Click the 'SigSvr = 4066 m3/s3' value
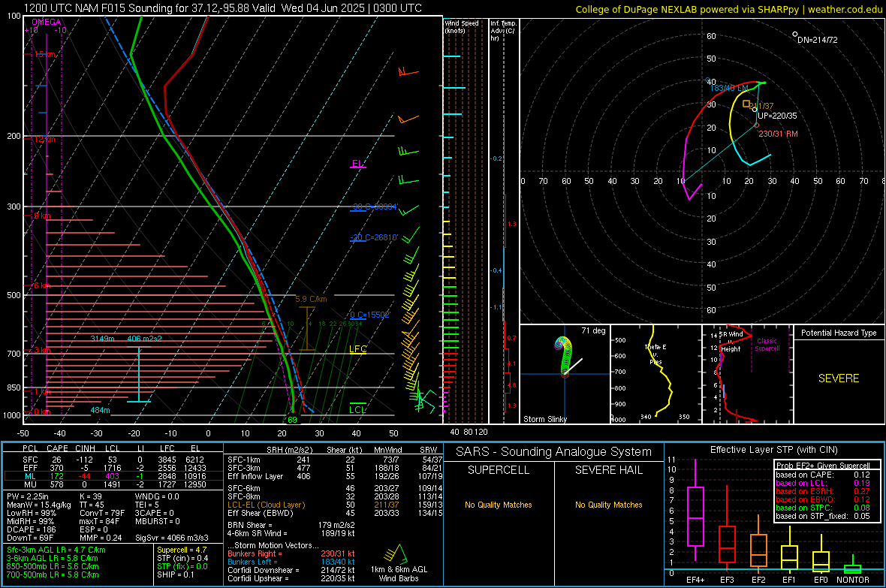The image size is (886, 588). pos(172,538)
